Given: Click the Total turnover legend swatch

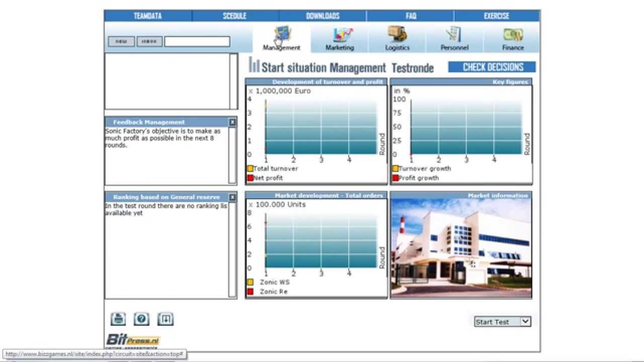Looking at the screenshot, I should 250,168.
